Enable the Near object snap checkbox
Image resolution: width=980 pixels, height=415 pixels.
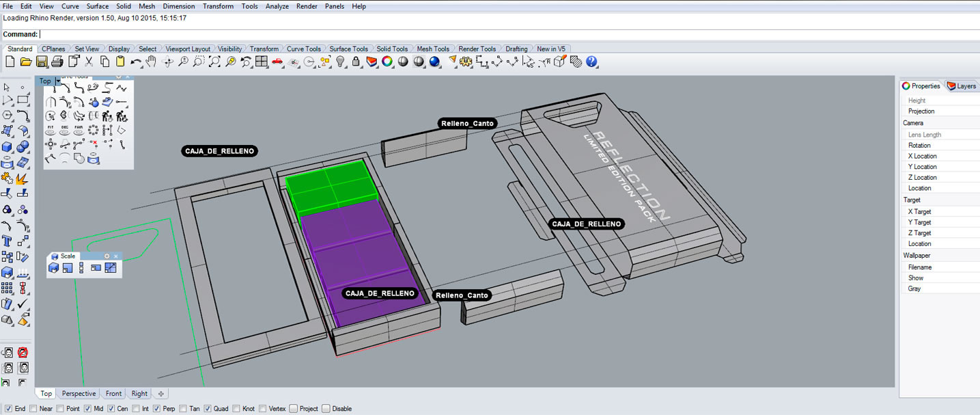pos(34,409)
